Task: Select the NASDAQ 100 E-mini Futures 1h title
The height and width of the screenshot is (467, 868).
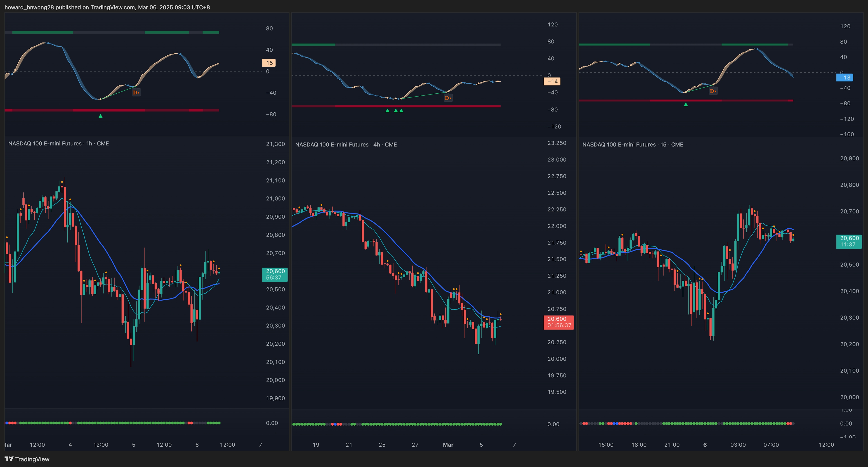Action: pos(59,143)
